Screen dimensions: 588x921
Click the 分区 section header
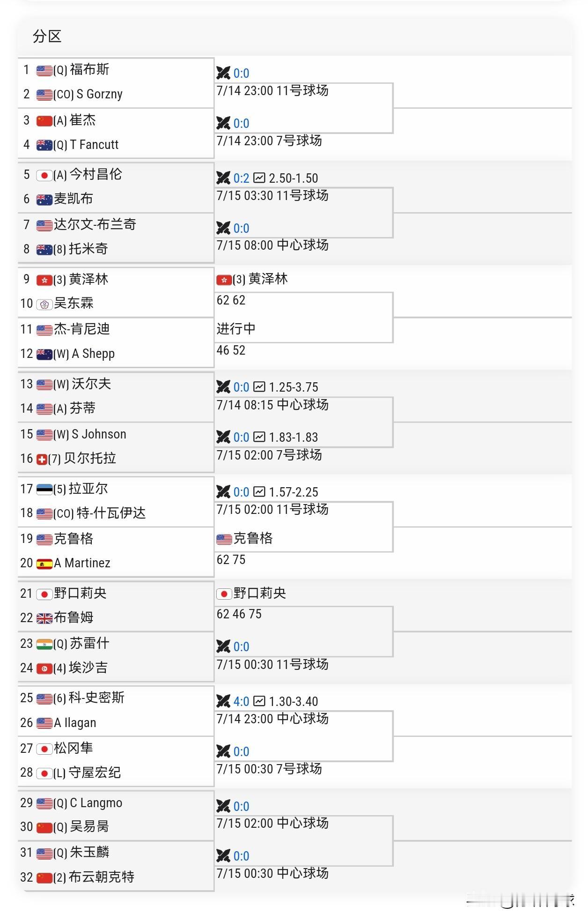(47, 37)
